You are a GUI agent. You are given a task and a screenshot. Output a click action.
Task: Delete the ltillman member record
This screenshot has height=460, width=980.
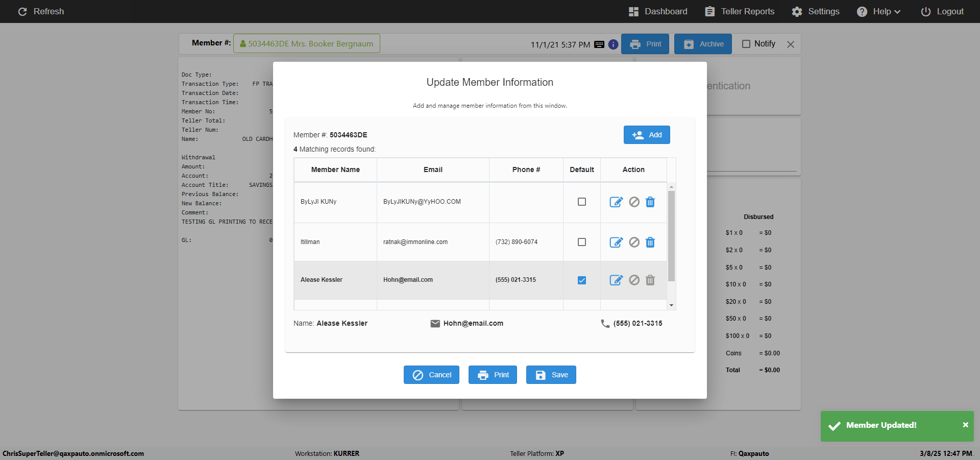[x=650, y=243]
